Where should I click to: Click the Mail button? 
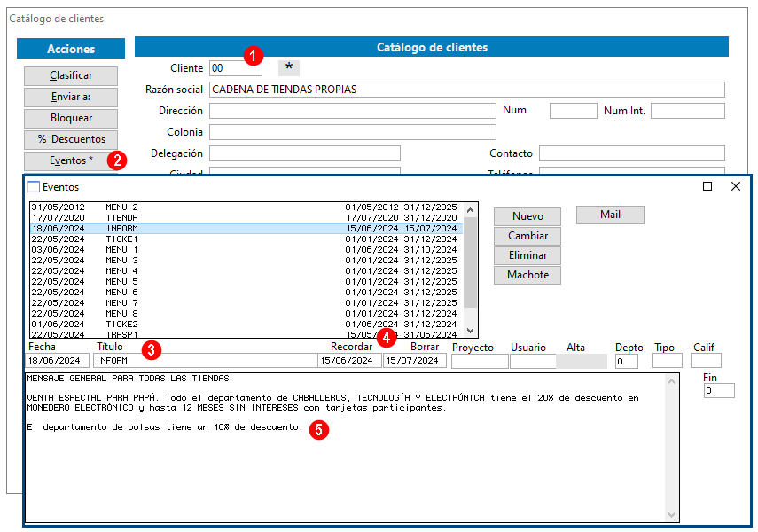click(610, 215)
